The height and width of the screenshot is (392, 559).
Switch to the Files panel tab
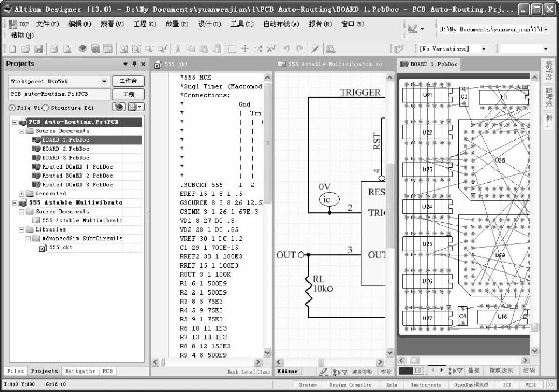point(15,371)
